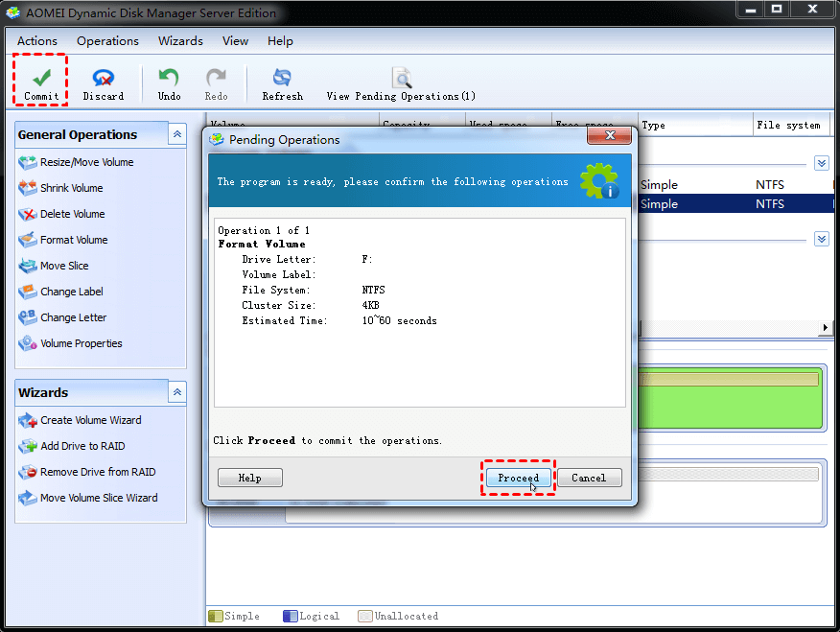Click the AOMEI app icon in title bar
This screenshot has height=632, width=840.
pyautogui.click(x=12, y=12)
